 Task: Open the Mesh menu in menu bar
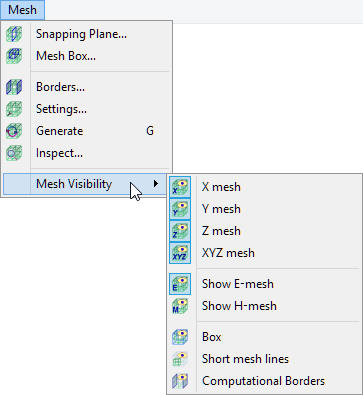22,10
